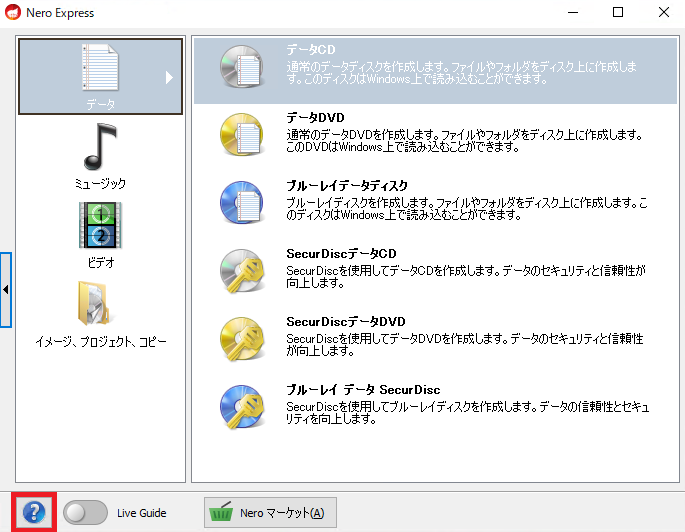Image resolution: width=685 pixels, height=532 pixels.
Task: Select the SecurDiscデータDVD title
Action: point(346,322)
